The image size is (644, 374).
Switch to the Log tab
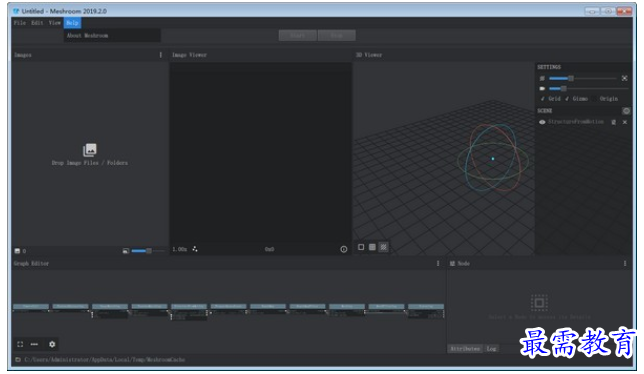pyautogui.click(x=491, y=349)
